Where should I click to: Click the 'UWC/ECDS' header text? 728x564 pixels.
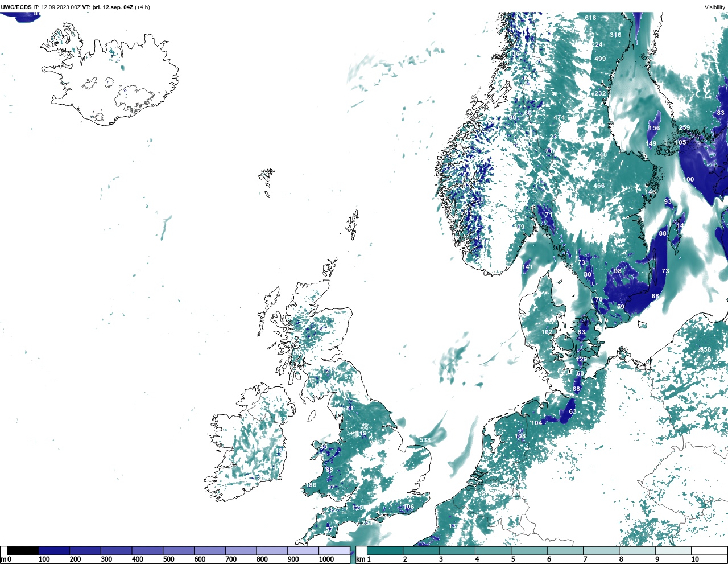pyautogui.click(x=16, y=7)
